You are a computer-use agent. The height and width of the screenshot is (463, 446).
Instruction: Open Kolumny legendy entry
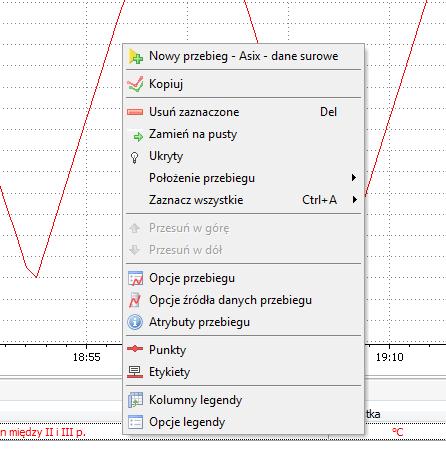[243, 400]
